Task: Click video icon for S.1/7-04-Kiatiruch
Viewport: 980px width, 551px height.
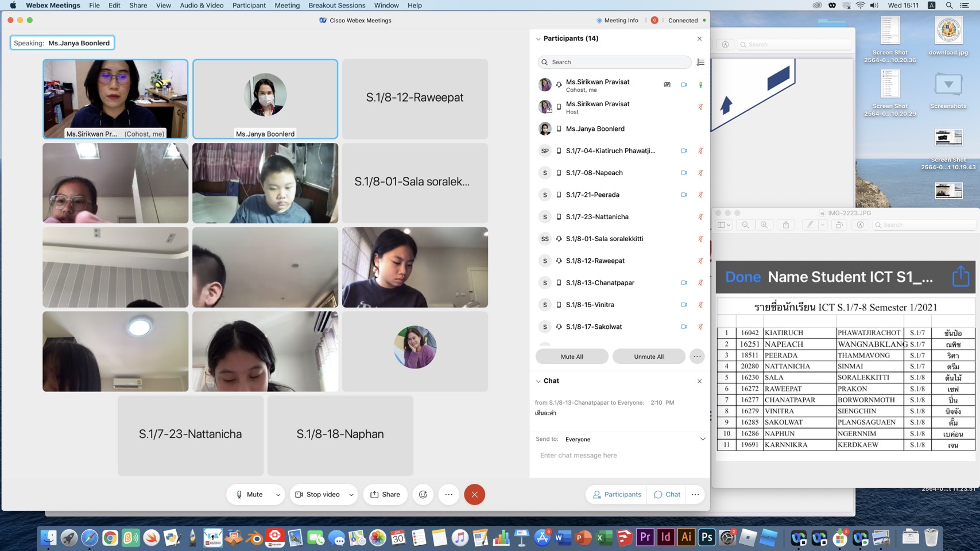Action: point(684,151)
